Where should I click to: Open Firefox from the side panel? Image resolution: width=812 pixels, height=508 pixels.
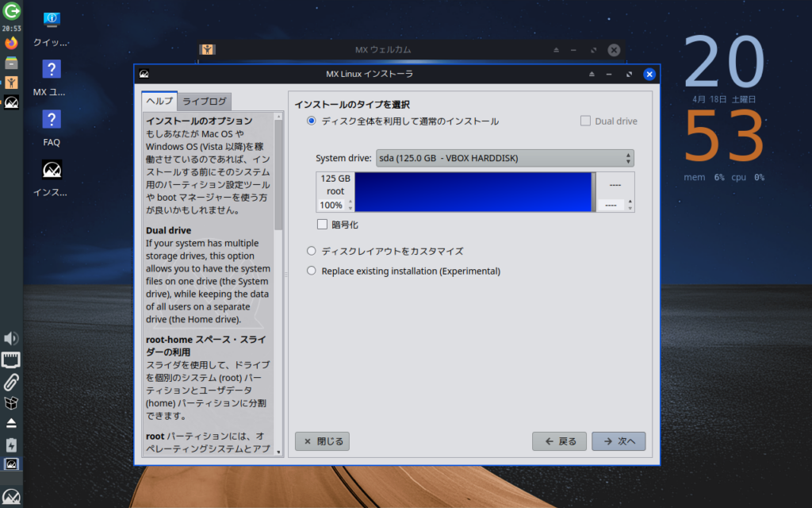(11, 43)
